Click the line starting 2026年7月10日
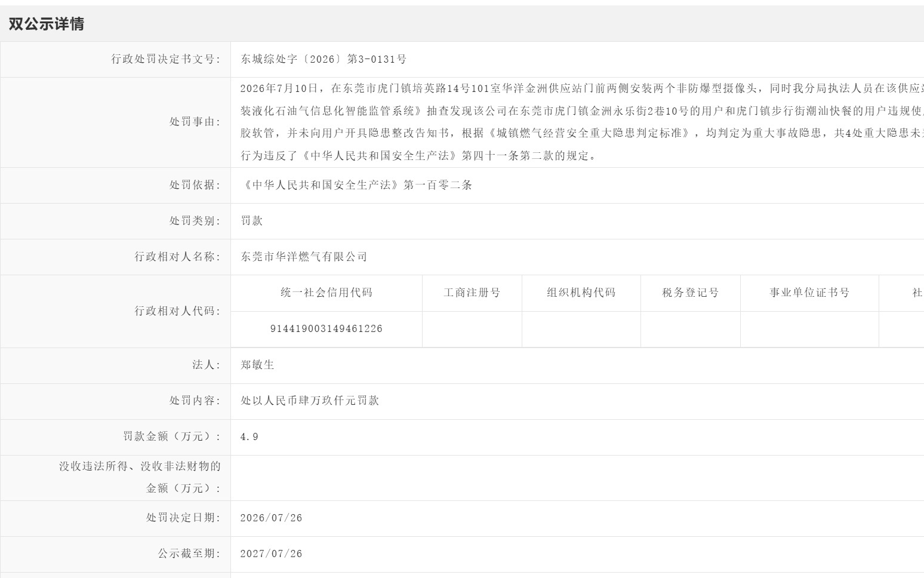This screenshot has width=924, height=578. tap(582, 88)
